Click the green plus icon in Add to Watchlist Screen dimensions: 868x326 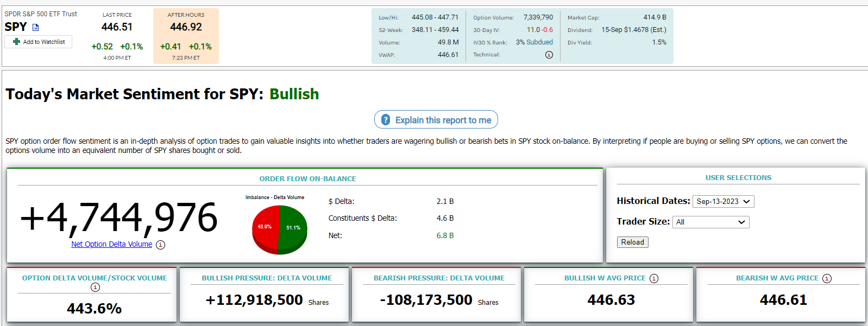16,42
